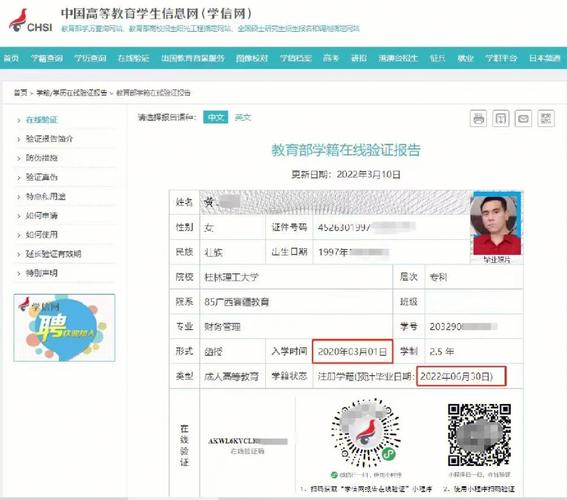
Task: Open 出国教育背景服务 navigation item
Action: 193,58
